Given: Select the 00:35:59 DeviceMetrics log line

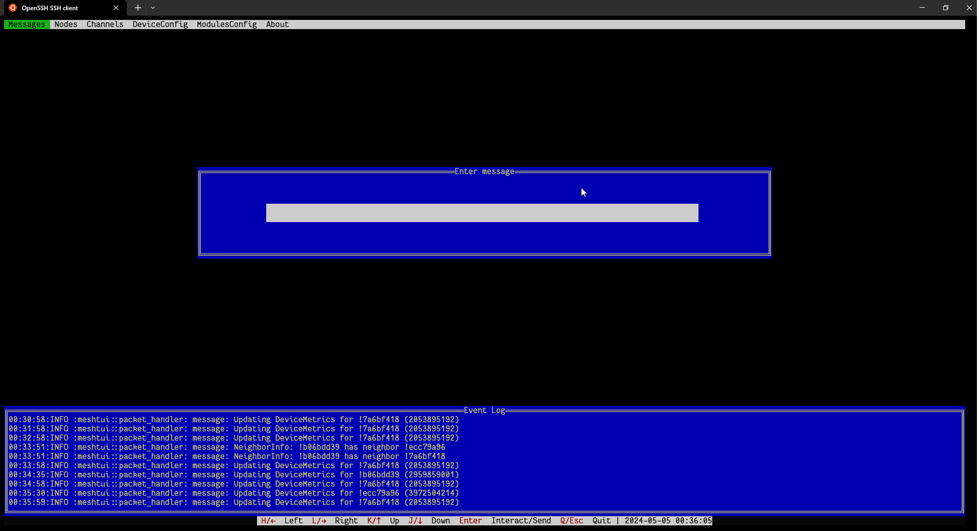Looking at the screenshot, I should click(234, 502).
